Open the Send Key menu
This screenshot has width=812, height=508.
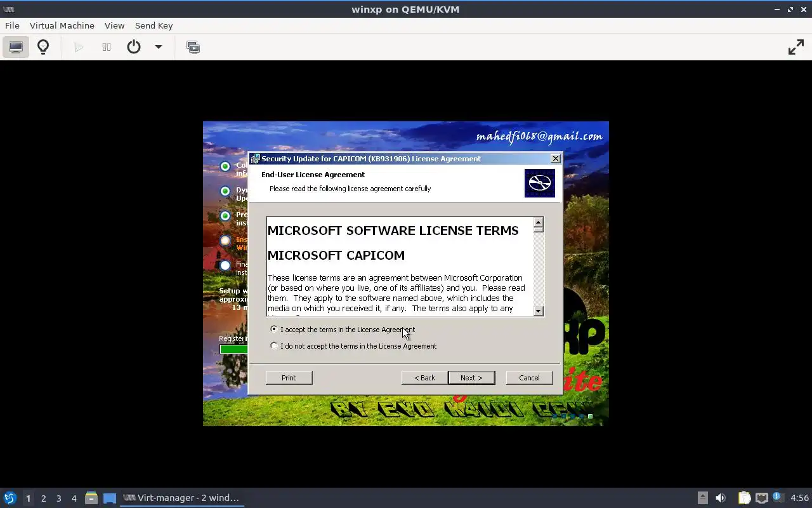pos(154,25)
